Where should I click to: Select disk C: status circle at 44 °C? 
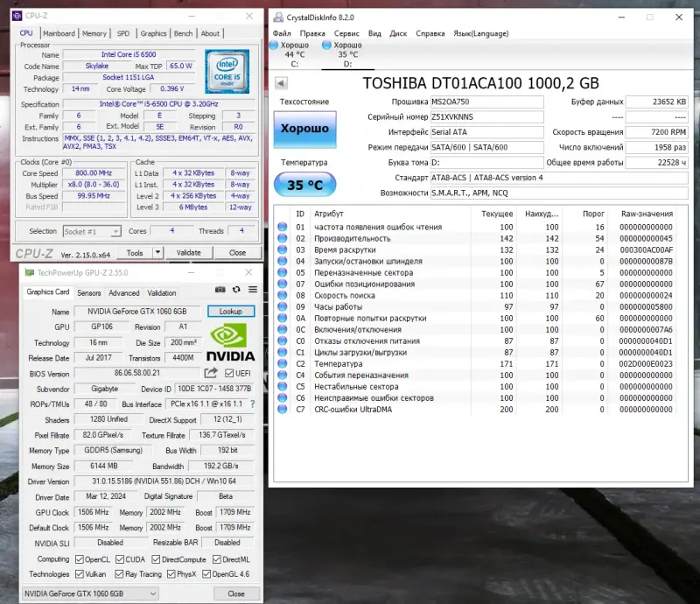coord(274,45)
